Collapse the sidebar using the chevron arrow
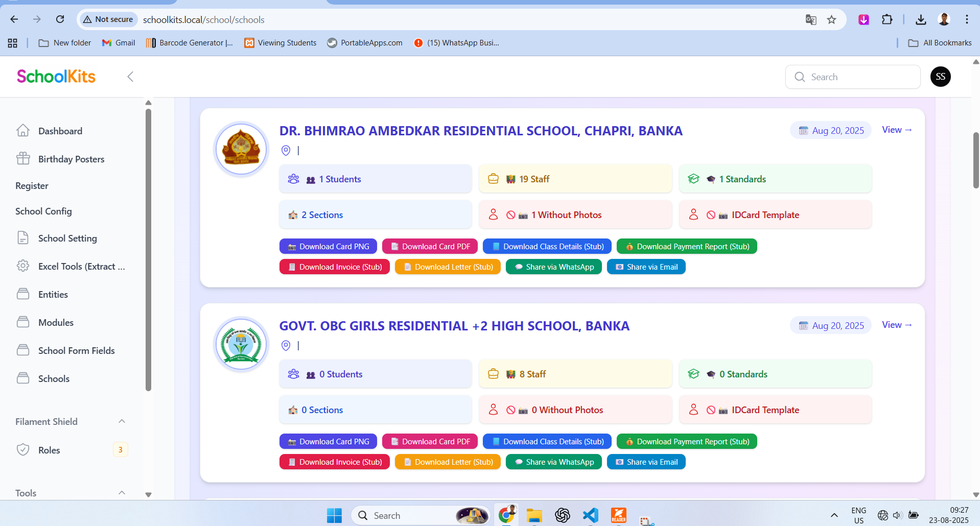This screenshot has width=980, height=526. (130, 77)
